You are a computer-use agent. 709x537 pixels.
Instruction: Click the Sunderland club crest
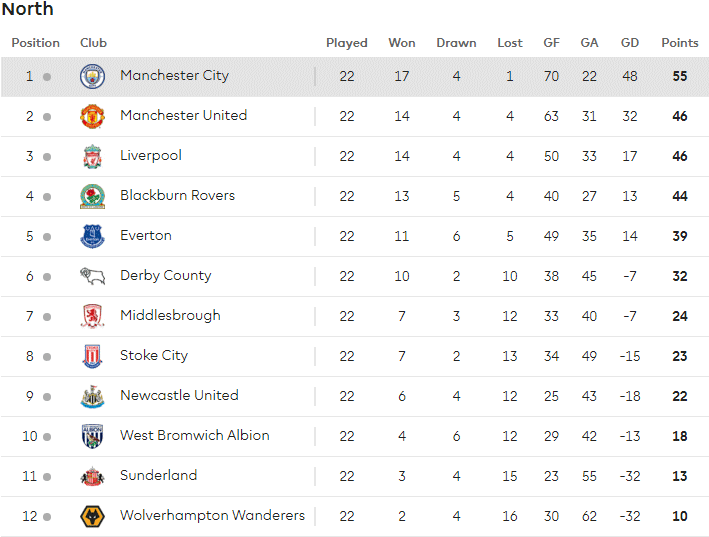tap(92, 476)
